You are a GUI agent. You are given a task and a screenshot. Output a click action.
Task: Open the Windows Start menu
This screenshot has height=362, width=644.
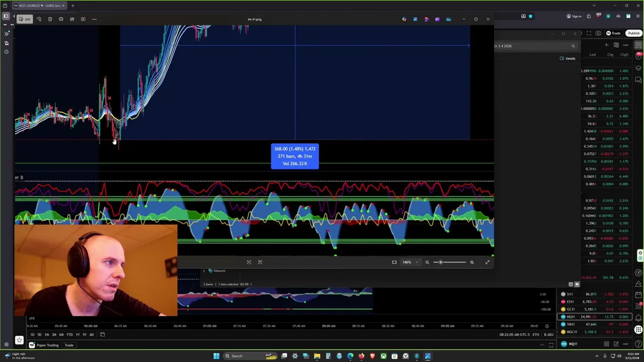[216, 356]
